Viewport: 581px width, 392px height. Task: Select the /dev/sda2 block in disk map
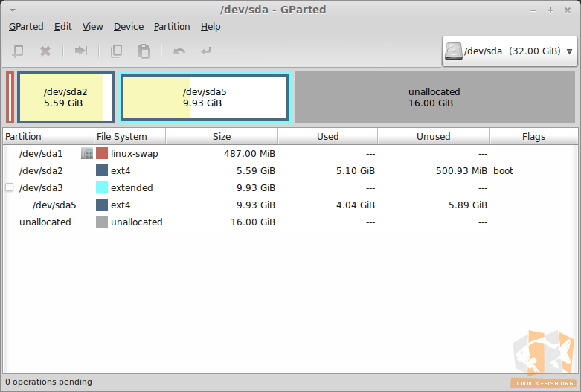[x=65, y=97]
